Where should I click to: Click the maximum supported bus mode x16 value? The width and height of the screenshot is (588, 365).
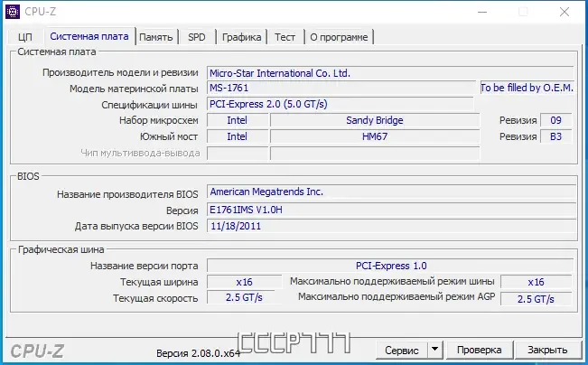click(x=537, y=282)
